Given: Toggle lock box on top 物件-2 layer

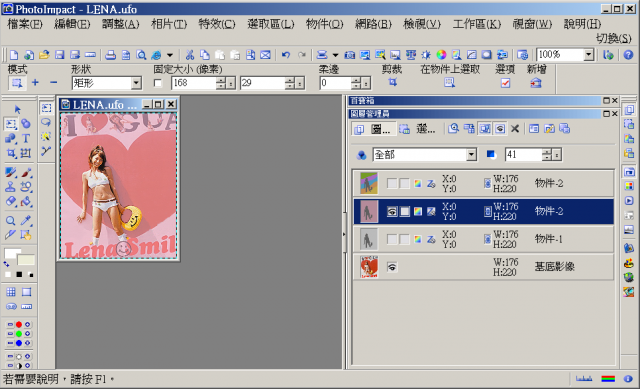Looking at the screenshot, I should 404,184.
